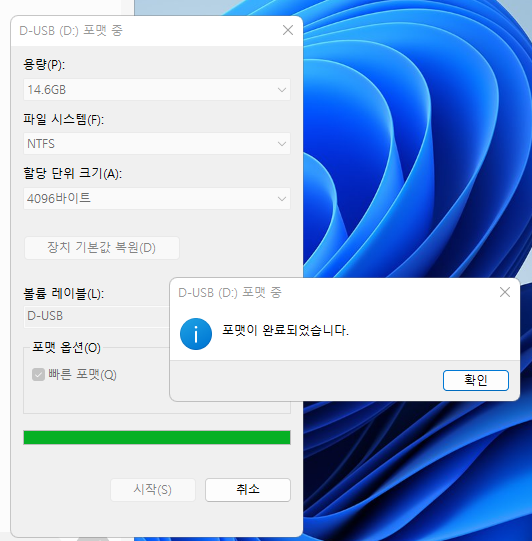This screenshot has width=532, height=541.
Task: Click the 시작(S) button
Action: pyautogui.click(x=152, y=490)
